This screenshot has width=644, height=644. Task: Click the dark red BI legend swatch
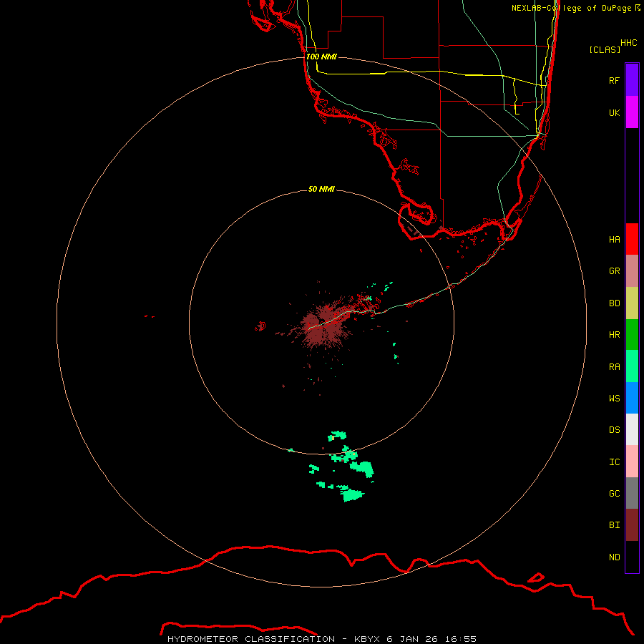coord(632,525)
